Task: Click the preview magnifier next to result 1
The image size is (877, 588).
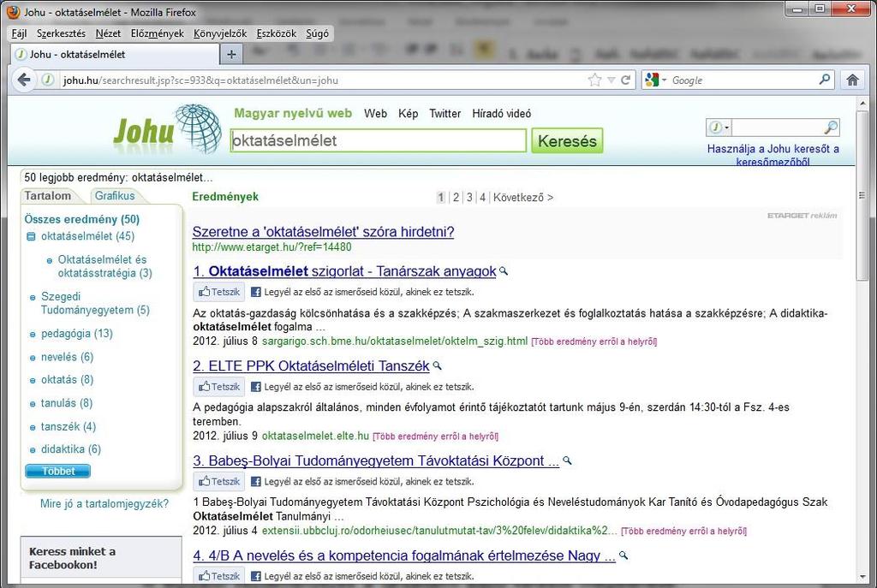Action: click(504, 270)
